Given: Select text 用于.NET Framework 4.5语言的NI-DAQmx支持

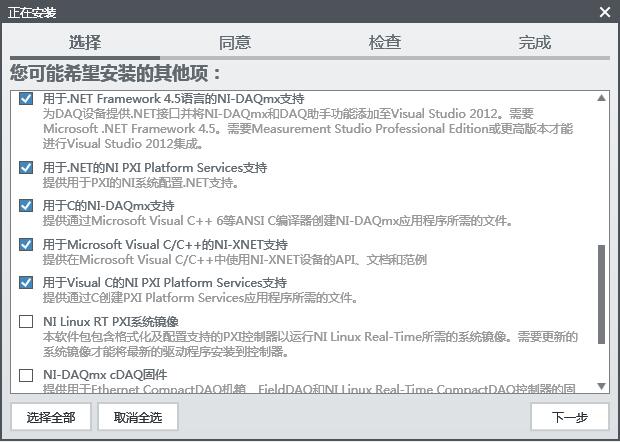Looking at the screenshot, I should pos(174,98).
